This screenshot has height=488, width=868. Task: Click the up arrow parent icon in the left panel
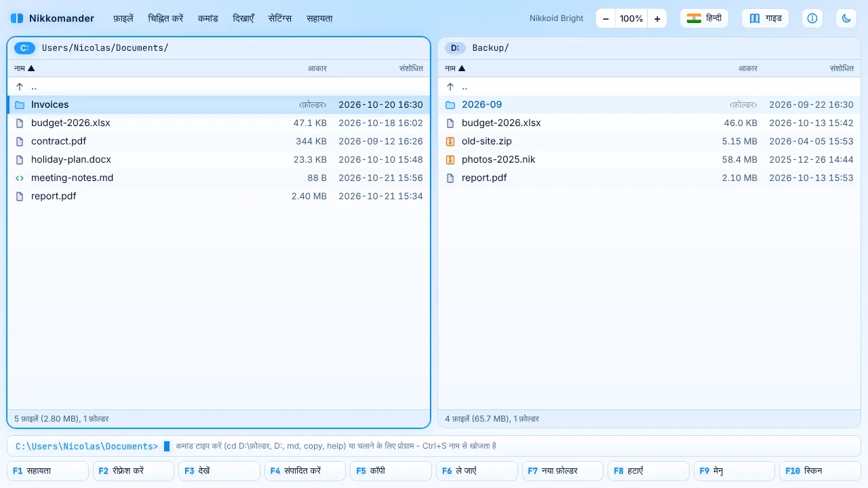[x=20, y=86]
